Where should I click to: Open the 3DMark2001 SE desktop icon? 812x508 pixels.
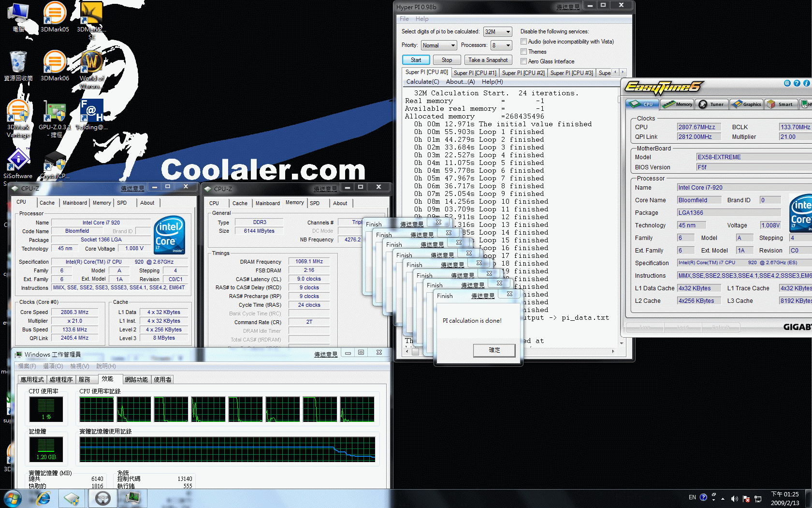pos(92,21)
